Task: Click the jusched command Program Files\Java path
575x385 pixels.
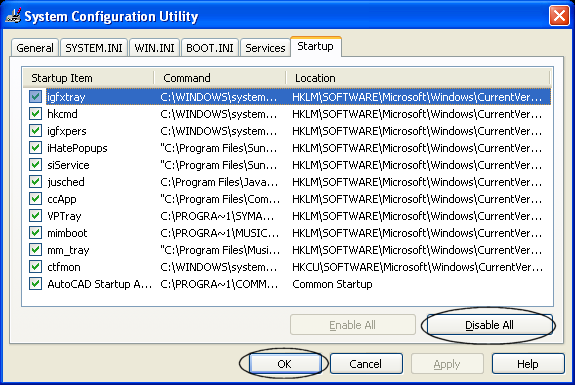Action: [219, 182]
